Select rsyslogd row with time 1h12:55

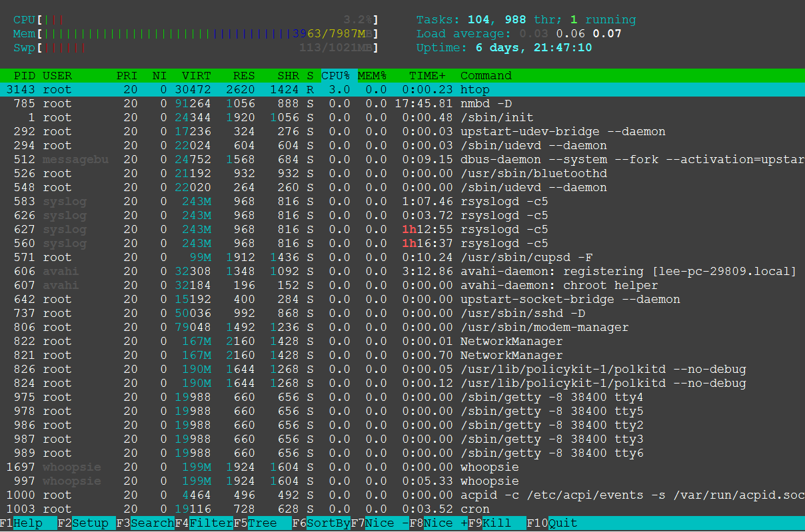tap(402, 230)
